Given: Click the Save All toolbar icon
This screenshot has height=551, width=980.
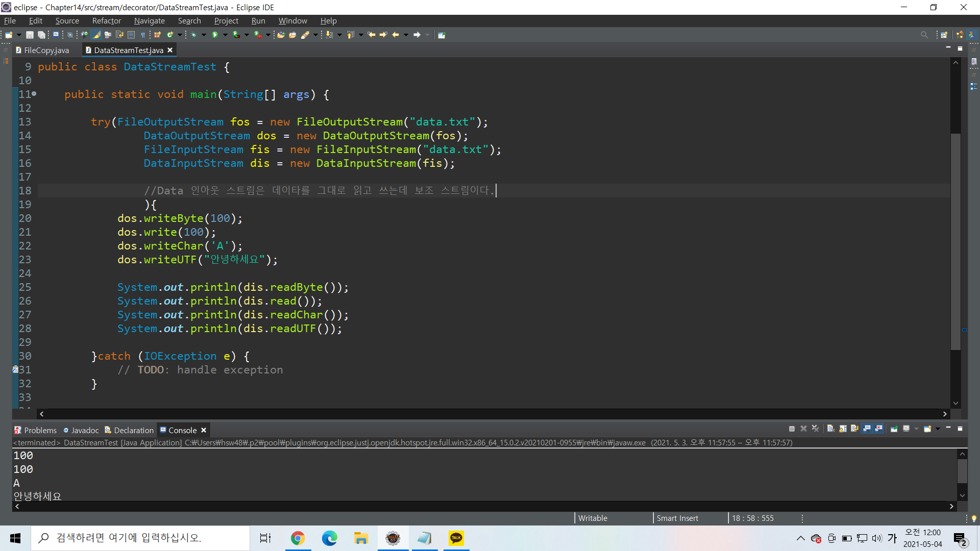Looking at the screenshot, I should [x=41, y=35].
